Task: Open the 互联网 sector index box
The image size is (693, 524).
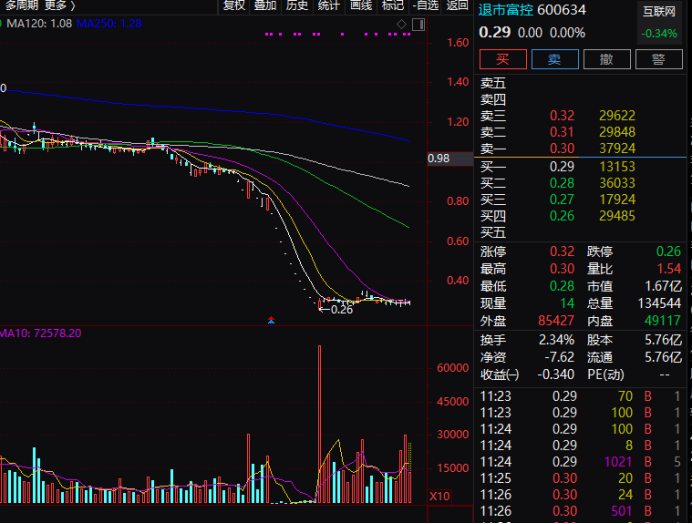Action: [x=658, y=22]
